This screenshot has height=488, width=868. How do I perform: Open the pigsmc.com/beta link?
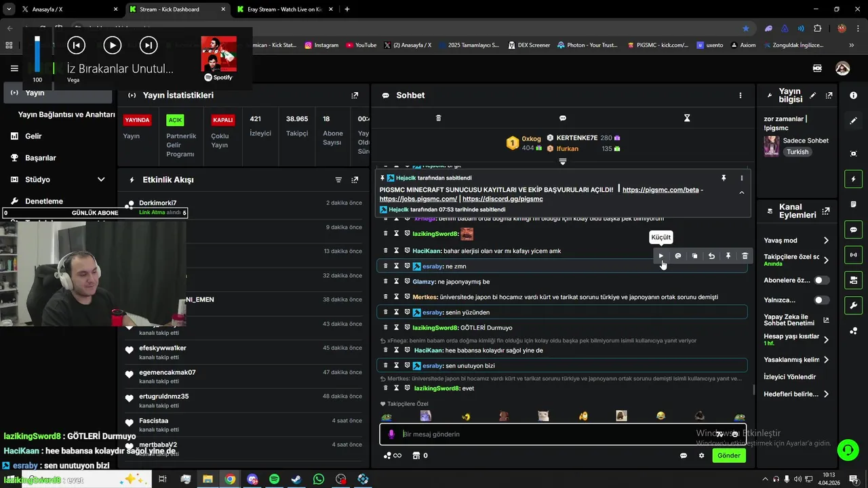[x=660, y=190]
